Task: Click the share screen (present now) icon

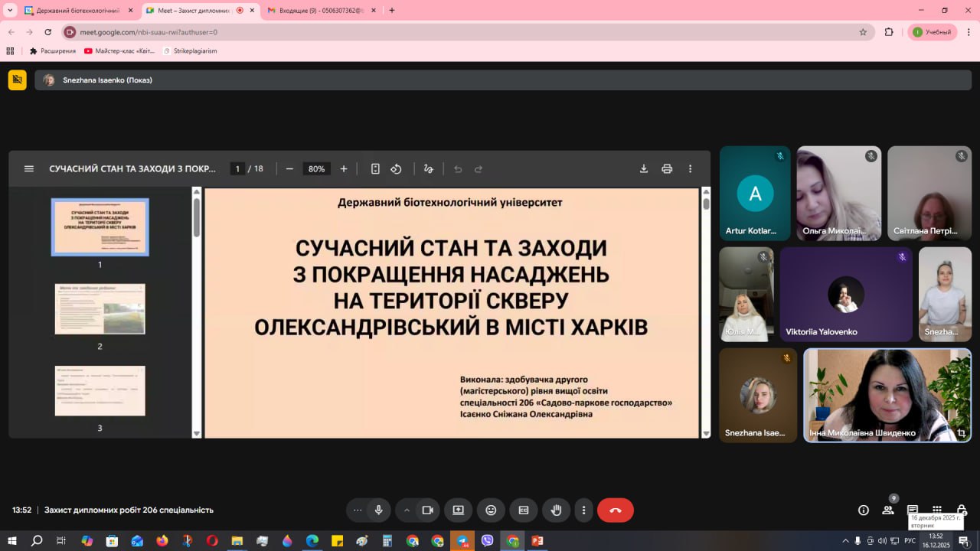Action: [458, 510]
